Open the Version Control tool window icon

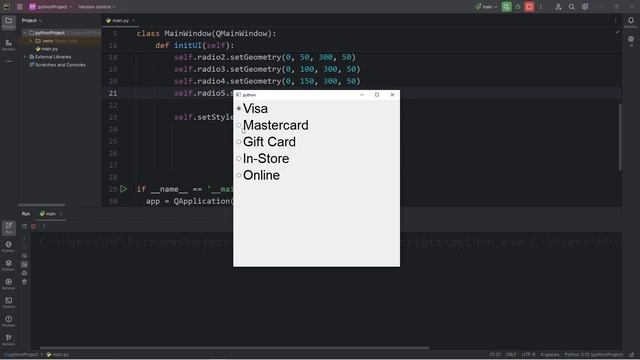(9, 339)
